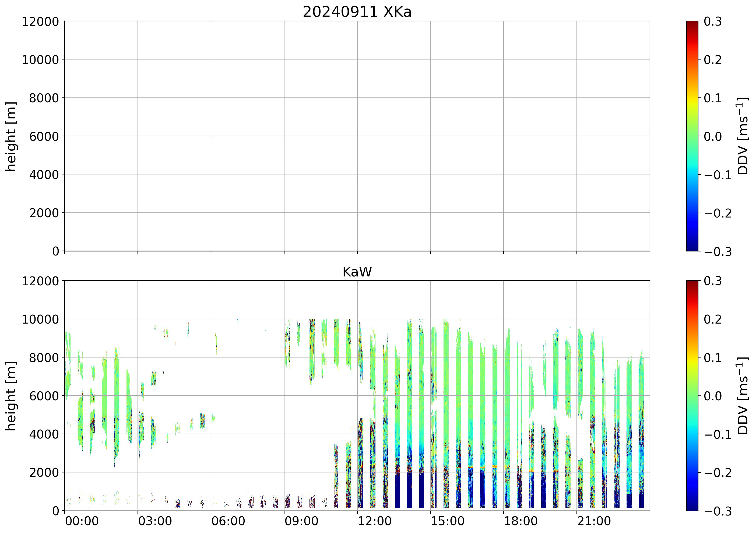756x533 pixels.
Task: Click the 15:00 time tick label
Action: pyautogui.click(x=448, y=522)
